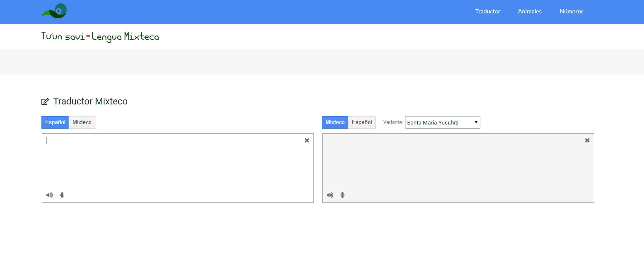The width and height of the screenshot is (644, 264).
Task: Click the Tu'un savi-Lengua Mixteca title
Action: 100,37
